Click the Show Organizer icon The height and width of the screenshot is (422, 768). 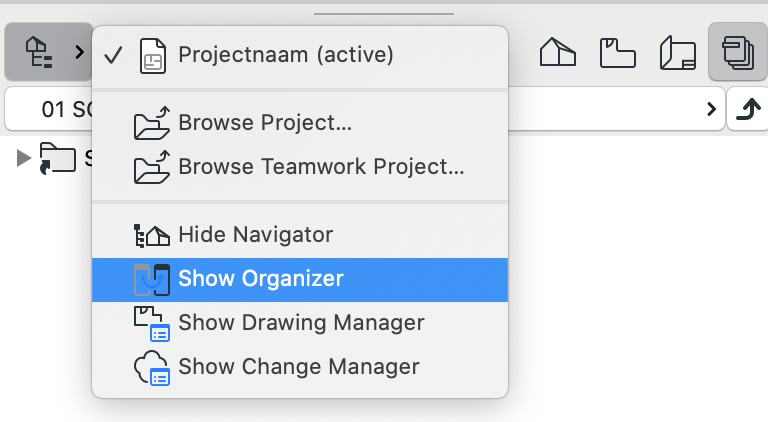(152, 280)
